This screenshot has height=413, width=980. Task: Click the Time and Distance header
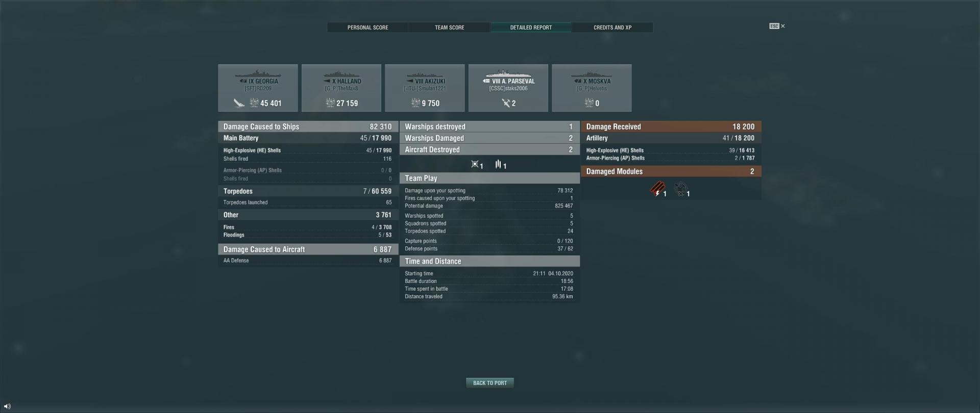pos(489,261)
